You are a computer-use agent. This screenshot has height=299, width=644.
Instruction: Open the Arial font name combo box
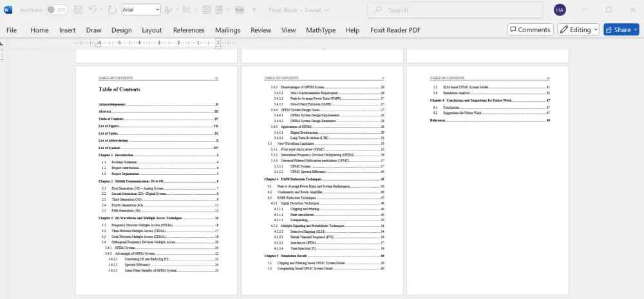coord(141,10)
